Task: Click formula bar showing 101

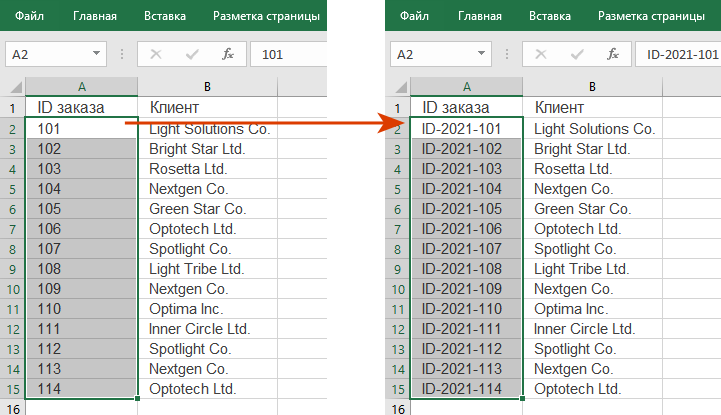Action: (289, 54)
